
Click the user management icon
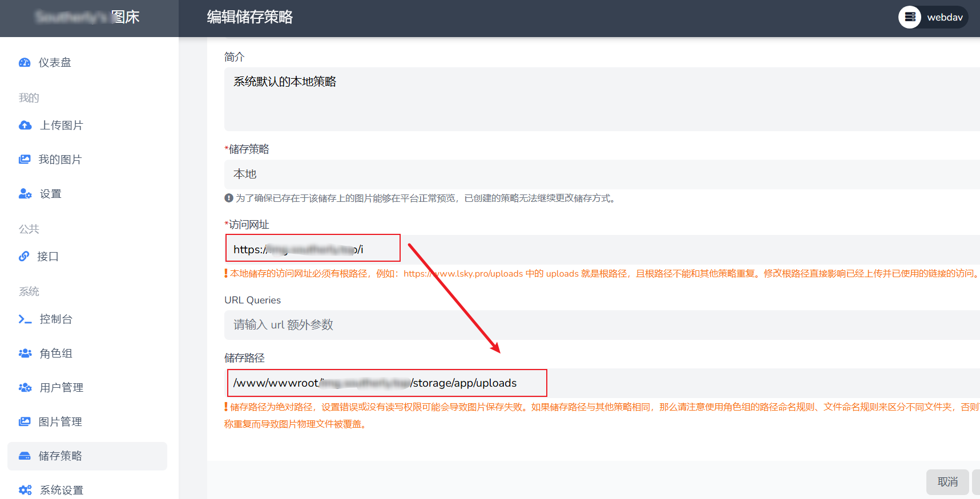tap(25, 388)
